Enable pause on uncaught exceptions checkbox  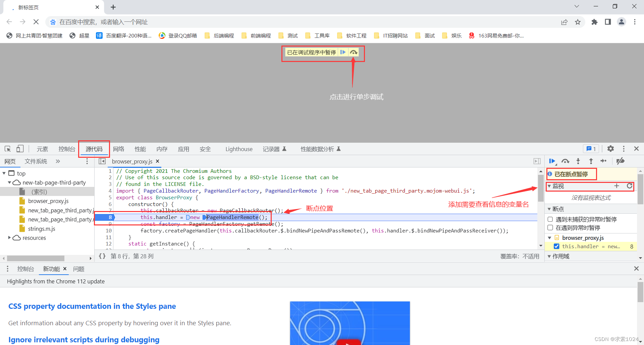pyautogui.click(x=550, y=219)
